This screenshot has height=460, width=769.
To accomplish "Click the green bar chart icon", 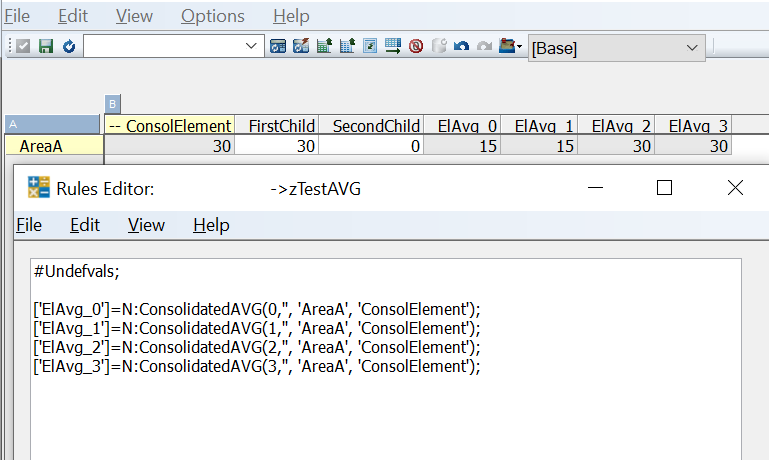I will pos(324,46).
